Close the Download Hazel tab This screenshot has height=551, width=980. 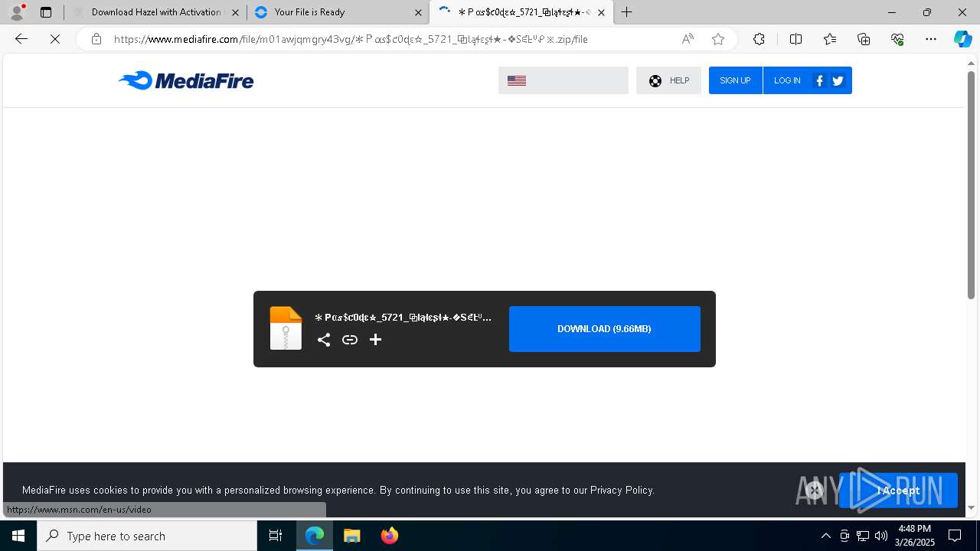[x=235, y=12]
